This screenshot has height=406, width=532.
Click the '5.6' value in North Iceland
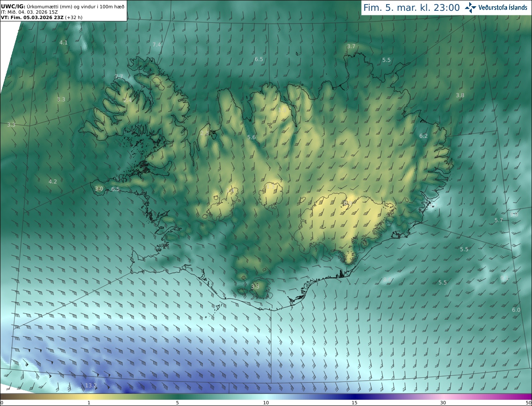coord(251,137)
